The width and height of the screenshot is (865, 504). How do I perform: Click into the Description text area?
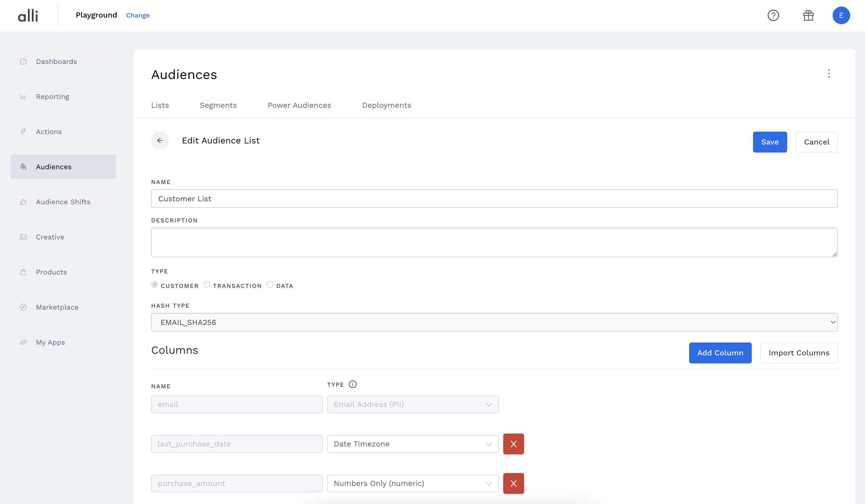point(494,242)
